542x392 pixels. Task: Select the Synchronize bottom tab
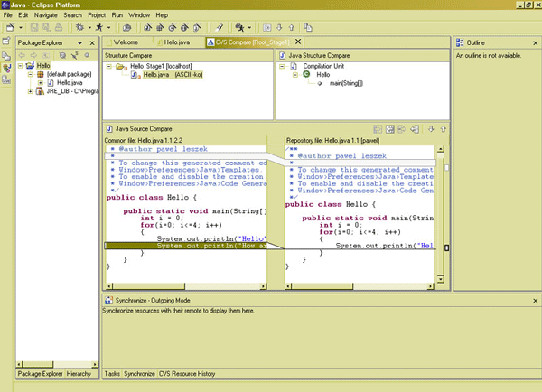pyautogui.click(x=139, y=374)
